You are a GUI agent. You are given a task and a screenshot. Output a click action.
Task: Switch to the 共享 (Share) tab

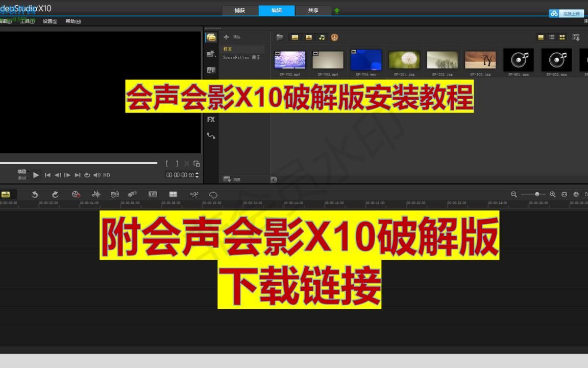[313, 11]
